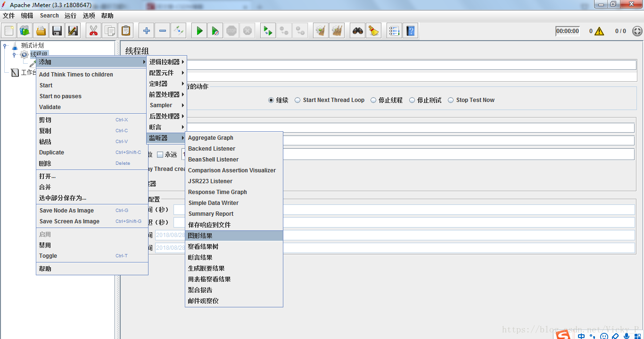The width and height of the screenshot is (644, 339).
Task: Click the thread group name input field
Action: [412, 65]
